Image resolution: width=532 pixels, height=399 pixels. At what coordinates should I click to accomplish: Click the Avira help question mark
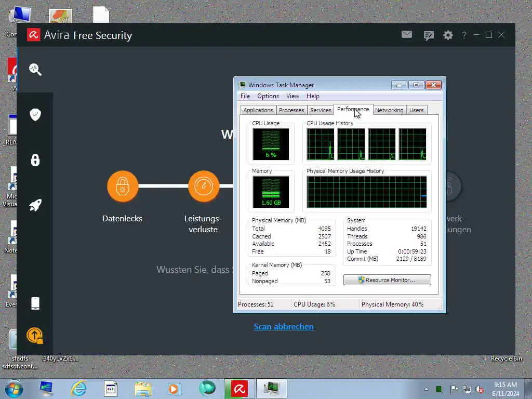point(464,35)
